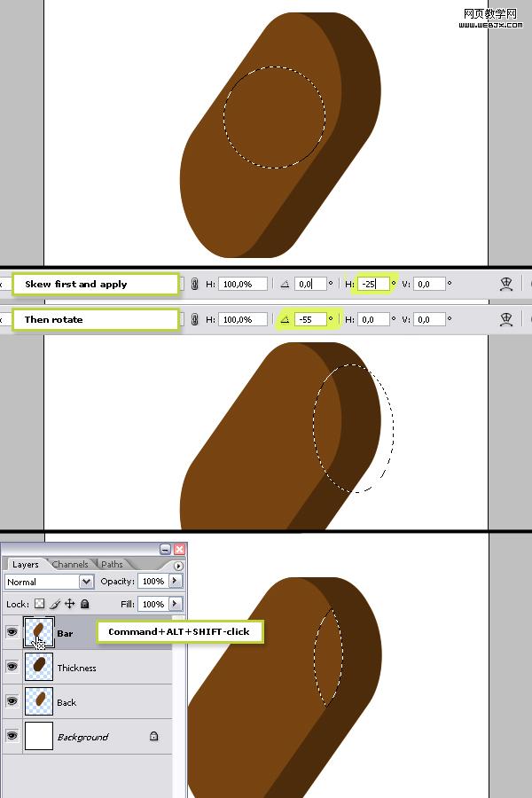This screenshot has height=798, width=532.
Task: Click the rotation angle icon in skew options bar
Action: (x=285, y=284)
